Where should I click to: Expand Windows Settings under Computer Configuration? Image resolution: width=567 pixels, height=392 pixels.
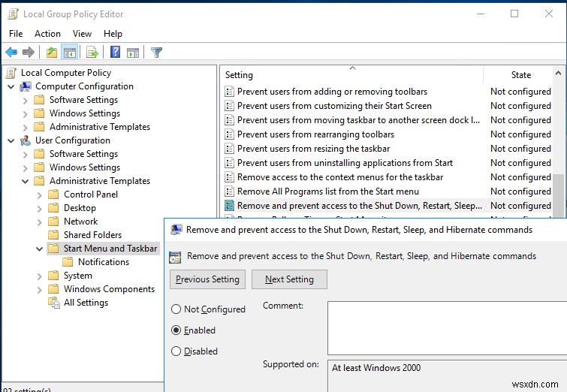click(x=25, y=114)
